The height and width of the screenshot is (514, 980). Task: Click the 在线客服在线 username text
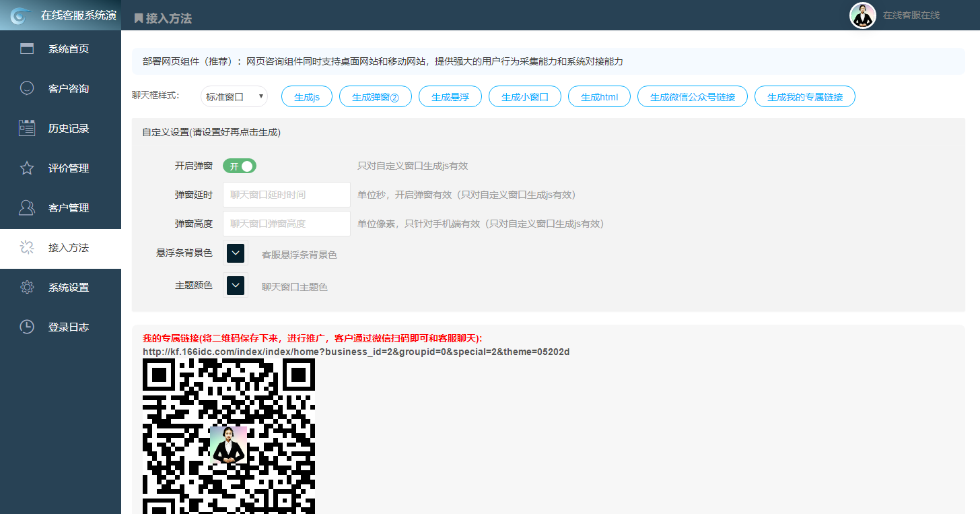[911, 15]
